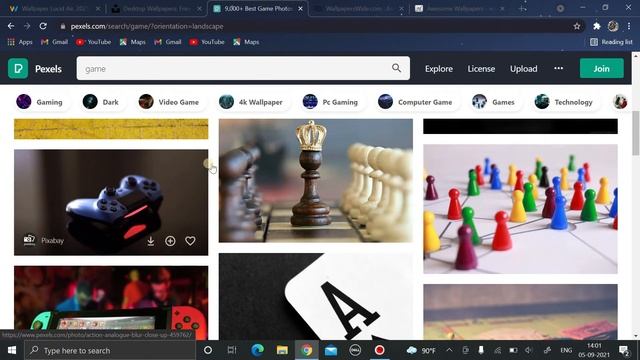640x360 pixels.
Task: Switch to the Awesome Wallpapers tab
Action: (460, 8)
